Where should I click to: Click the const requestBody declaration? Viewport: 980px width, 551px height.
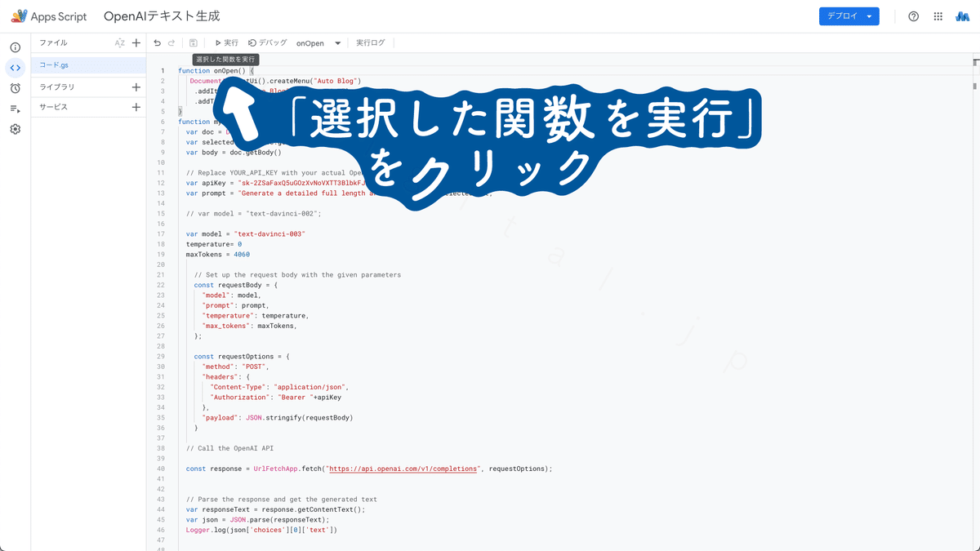point(236,285)
